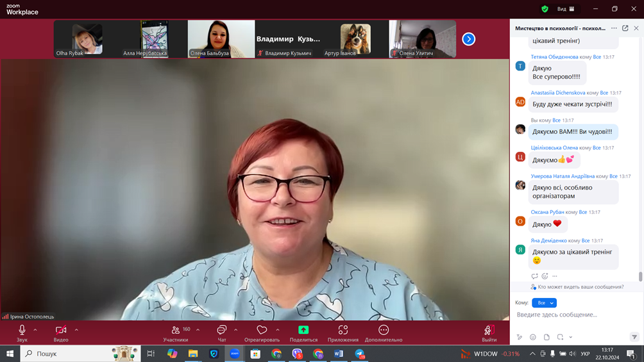The image size is (644, 362).
Task: Pop out the chat panel window
Action: [625, 28]
